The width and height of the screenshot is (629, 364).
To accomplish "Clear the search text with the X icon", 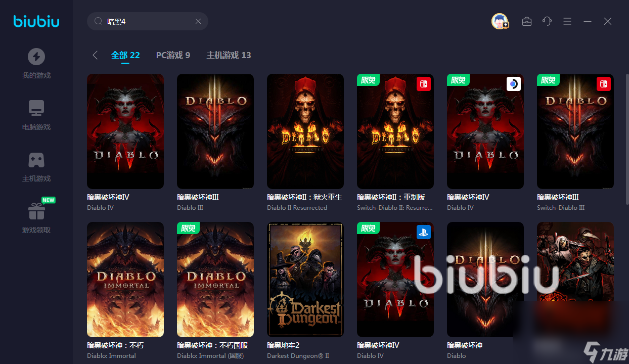I will click(x=198, y=21).
